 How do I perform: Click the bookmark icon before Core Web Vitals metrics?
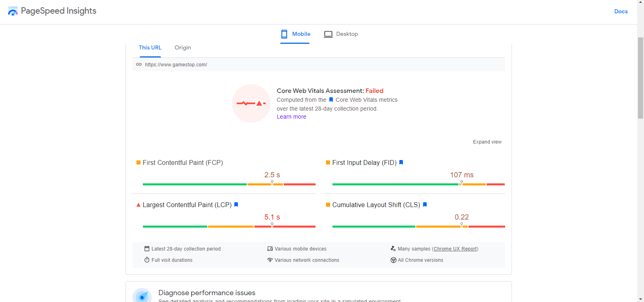(x=331, y=100)
